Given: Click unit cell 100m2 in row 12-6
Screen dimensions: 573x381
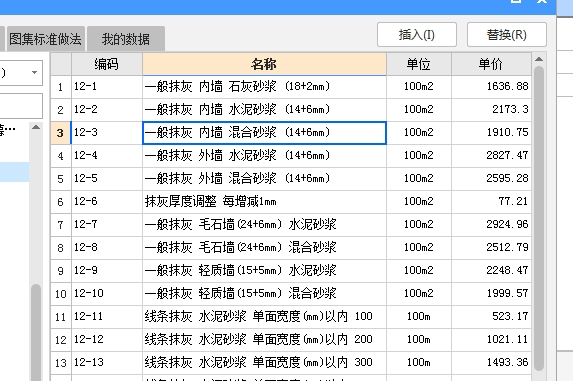Looking at the screenshot, I should 419,202.
